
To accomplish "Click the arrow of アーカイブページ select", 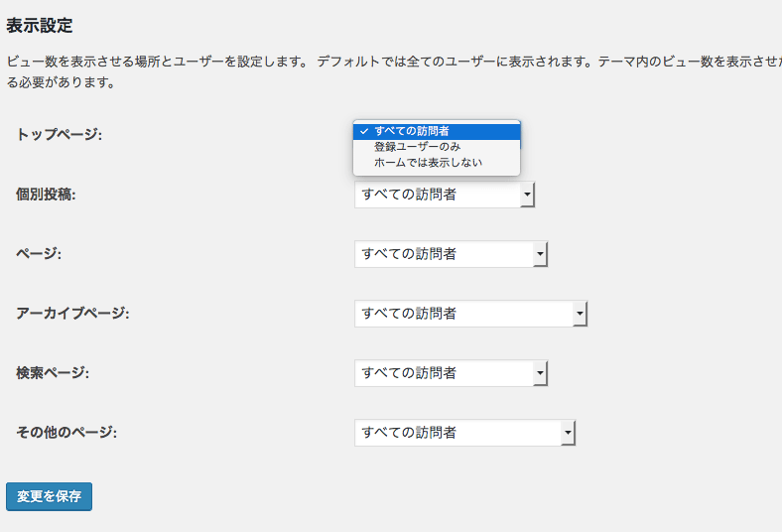I will coord(580,314).
